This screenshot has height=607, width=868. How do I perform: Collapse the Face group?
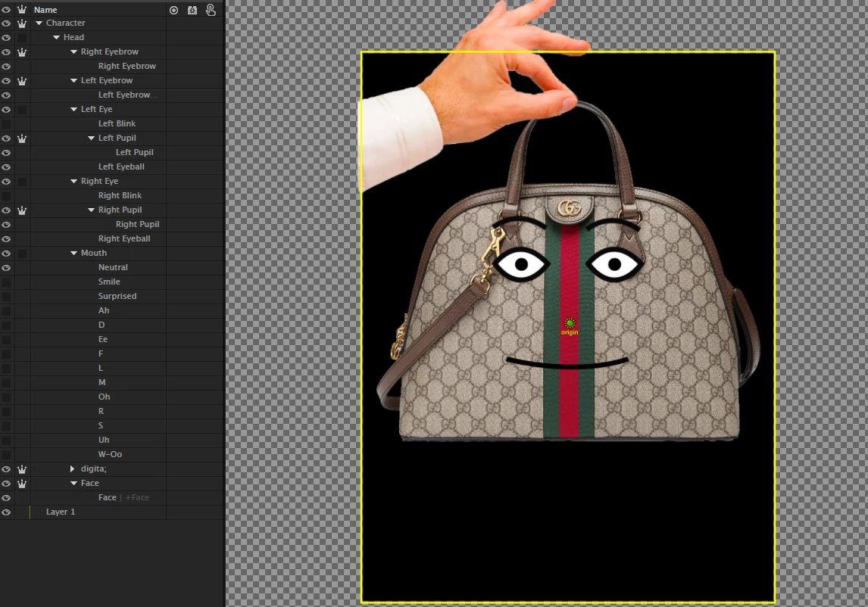[73, 484]
